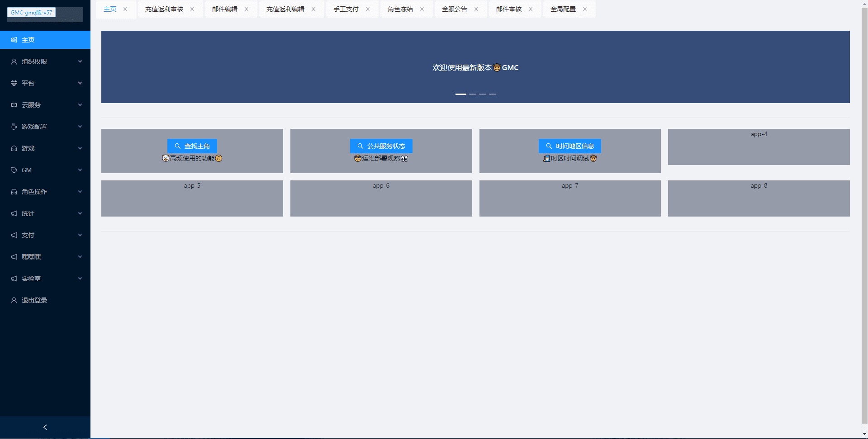
Task: Close the 全服公告 tab
Action: pos(476,9)
